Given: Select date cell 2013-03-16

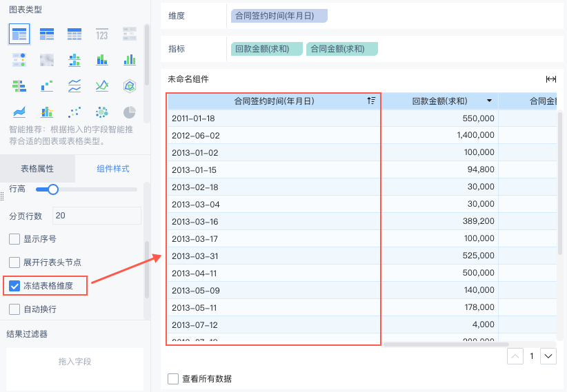Looking at the screenshot, I should (274, 221).
